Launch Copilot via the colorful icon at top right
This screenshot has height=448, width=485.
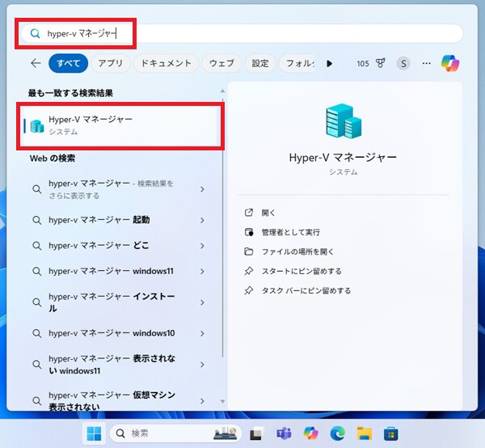450,63
